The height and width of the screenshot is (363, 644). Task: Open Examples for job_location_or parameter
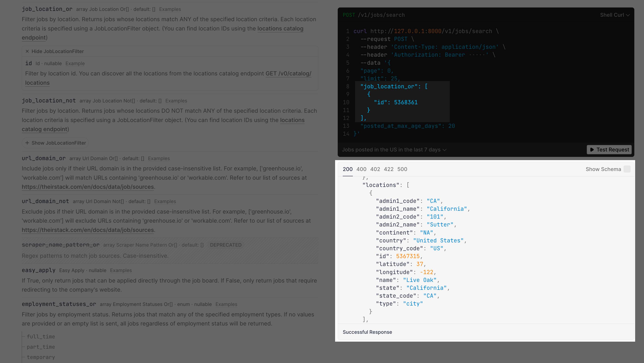click(170, 9)
